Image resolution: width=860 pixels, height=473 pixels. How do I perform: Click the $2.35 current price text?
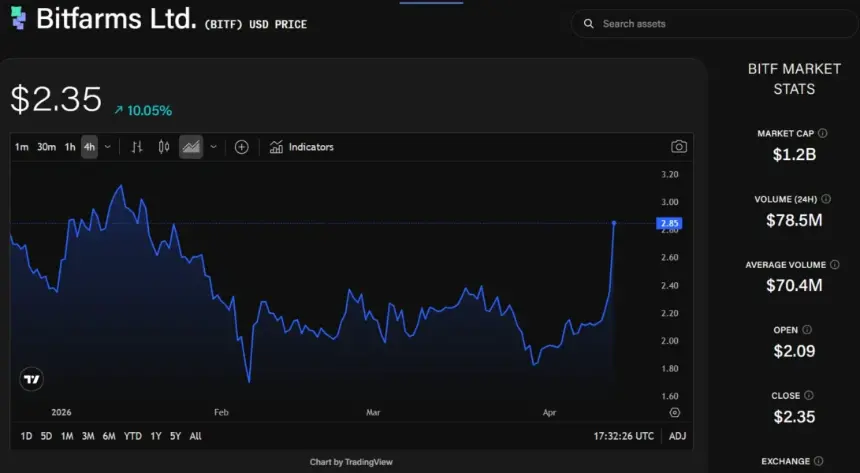(x=56, y=99)
